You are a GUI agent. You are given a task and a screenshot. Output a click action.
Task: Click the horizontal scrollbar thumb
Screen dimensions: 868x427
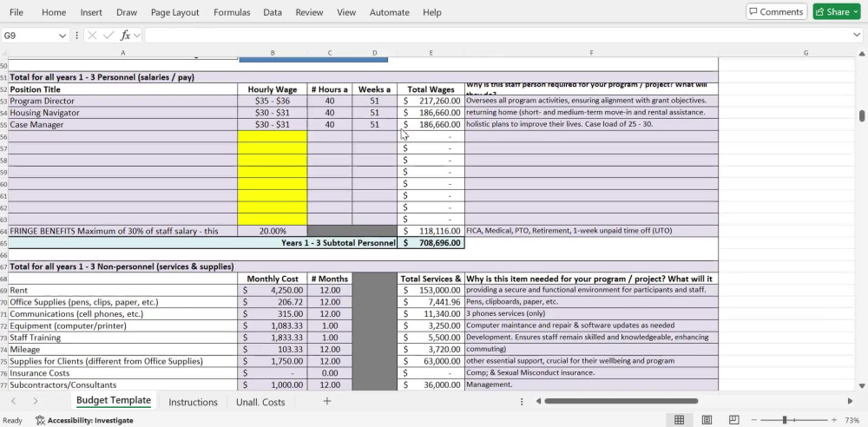621,401
